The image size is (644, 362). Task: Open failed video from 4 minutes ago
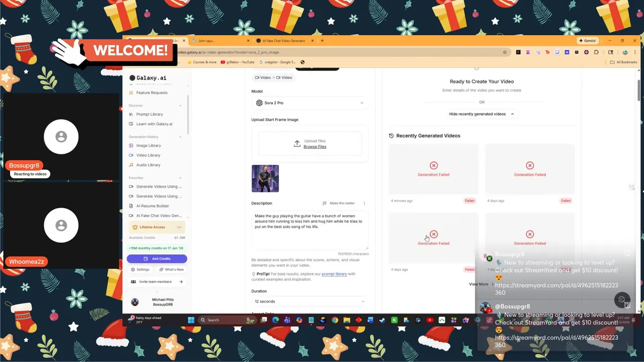pyautogui.click(x=433, y=169)
